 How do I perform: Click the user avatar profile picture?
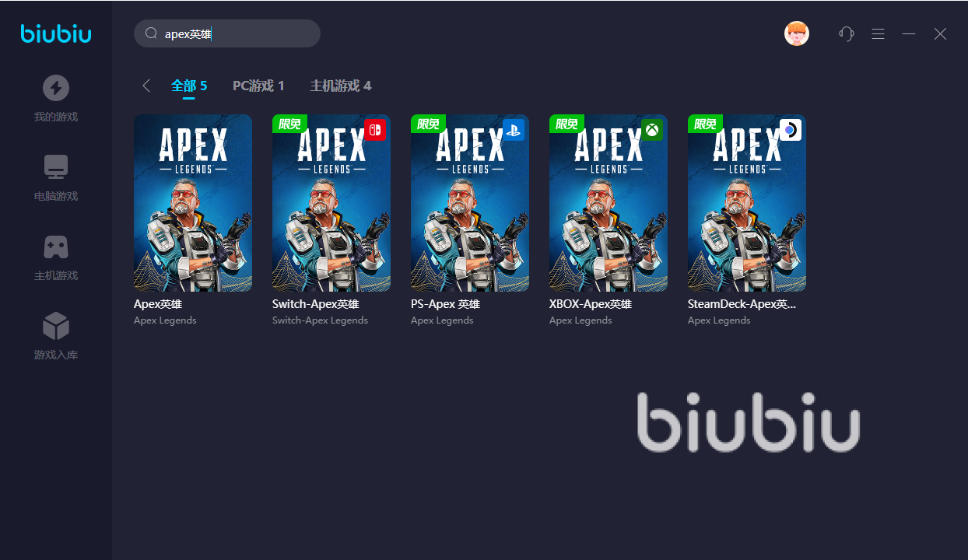tap(797, 33)
